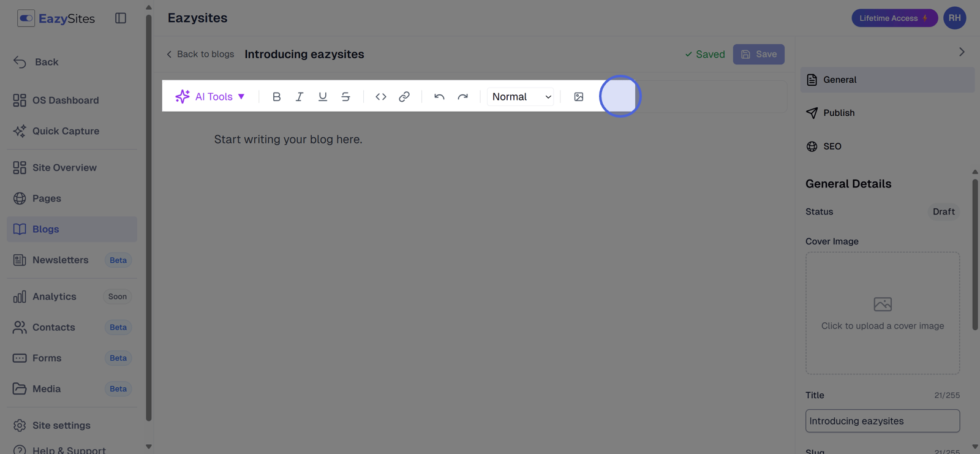Switch to the SEO tab
This screenshot has width=980, height=454.
click(x=887, y=146)
